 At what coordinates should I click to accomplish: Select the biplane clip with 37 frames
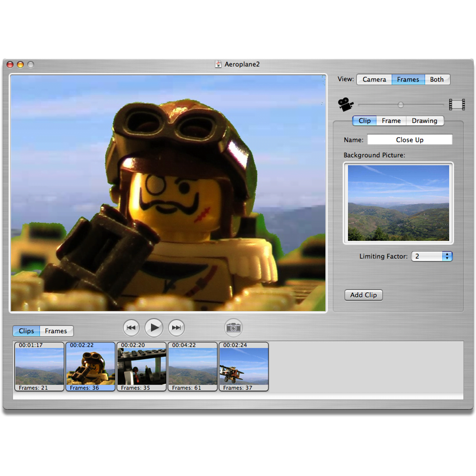(244, 367)
